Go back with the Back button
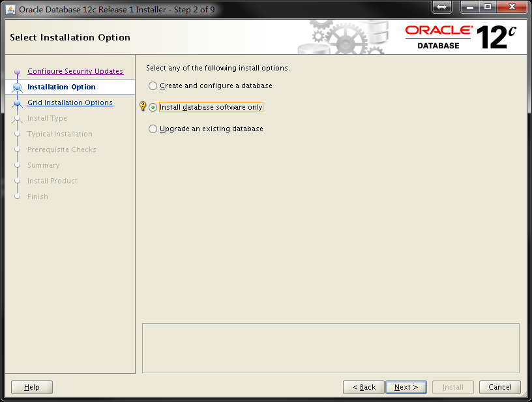532x402 pixels. pos(364,387)
